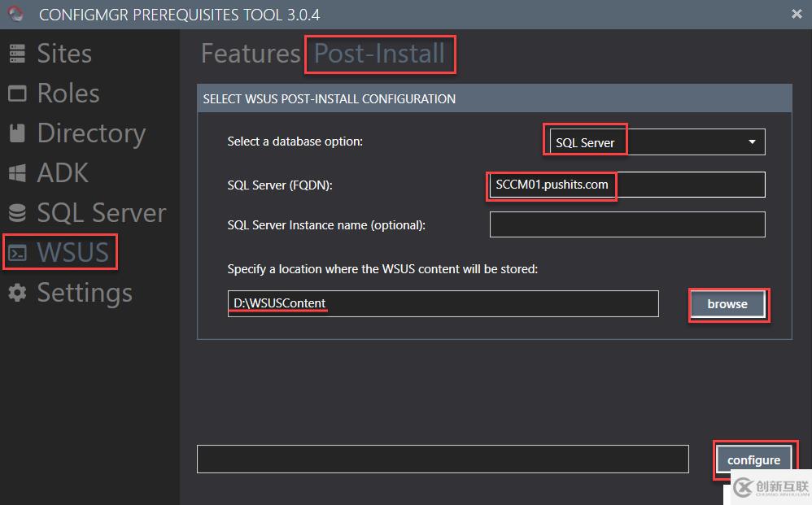Close the ConfigMgr Prerequisites Tool window

click(x=797, y=14)
